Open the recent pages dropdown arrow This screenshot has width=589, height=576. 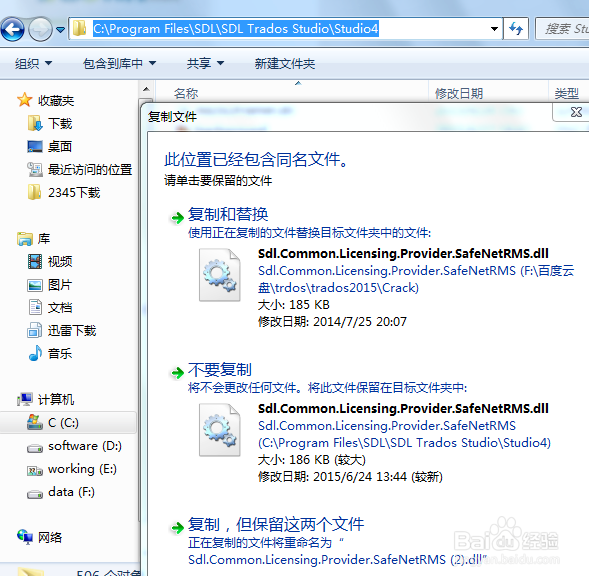[x=60, y=29]
